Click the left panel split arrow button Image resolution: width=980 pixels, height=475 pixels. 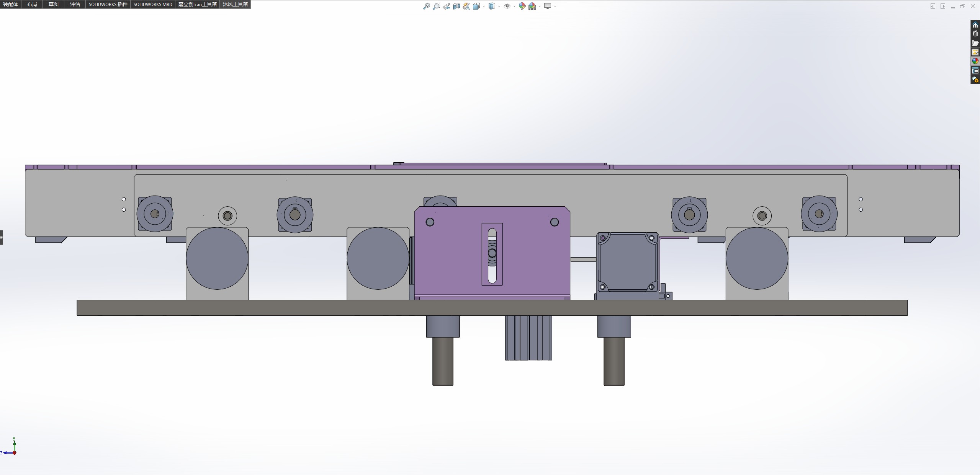click(933, 6)
